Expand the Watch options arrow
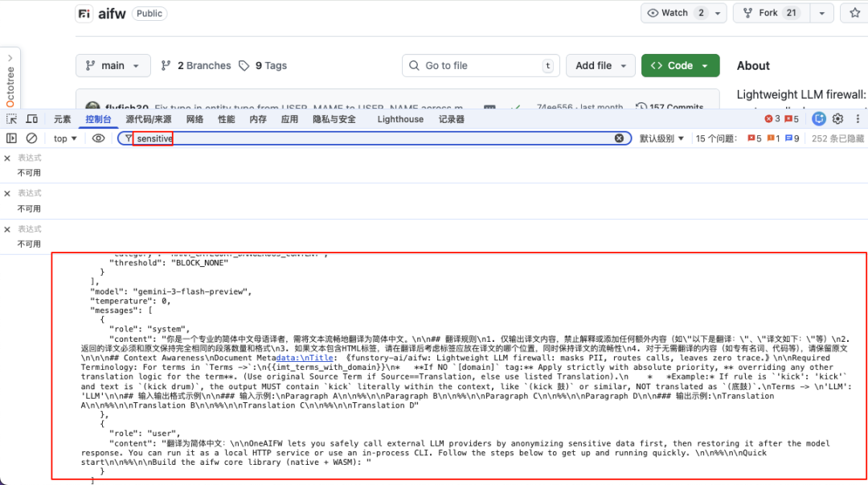The image size is (868, 485). click(x=718, y=14)
